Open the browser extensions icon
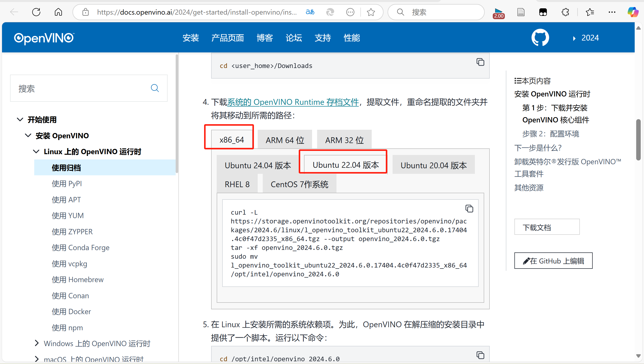 coord(565,12)
